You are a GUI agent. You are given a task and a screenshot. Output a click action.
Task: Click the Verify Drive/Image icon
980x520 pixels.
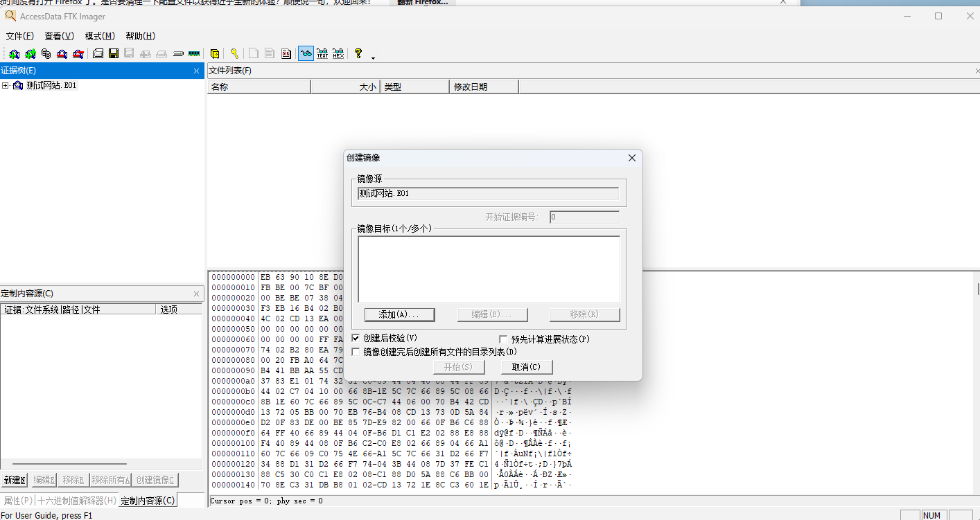(178, 53)
